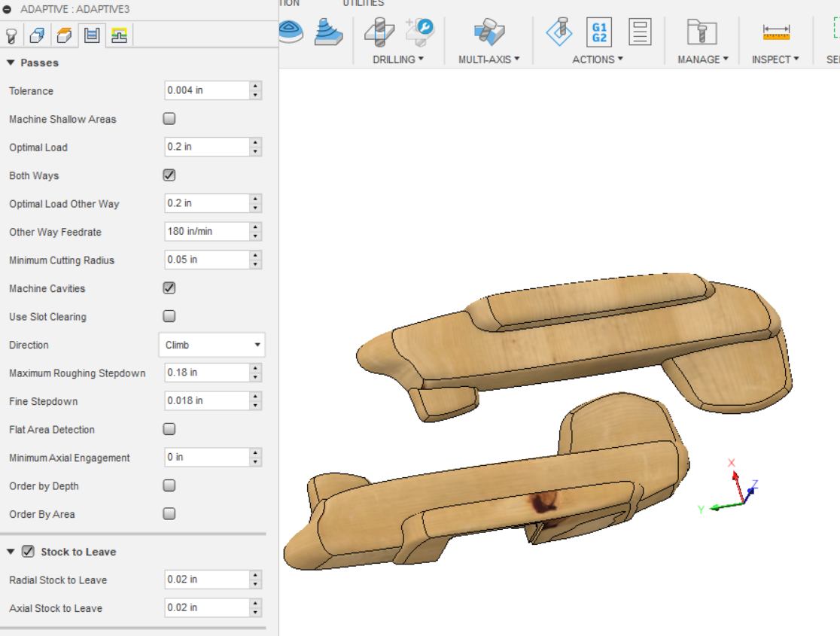The width and height of the screenshot is (840, 636).
Task: Disable the Both Ways option
Action: tap(169, 175)
